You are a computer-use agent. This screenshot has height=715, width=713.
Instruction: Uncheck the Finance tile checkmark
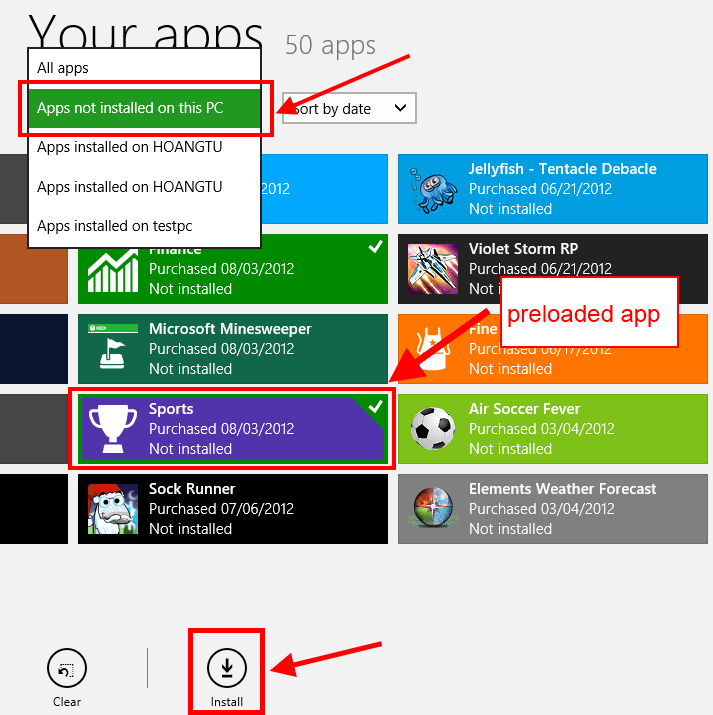[x=375, y=247]
